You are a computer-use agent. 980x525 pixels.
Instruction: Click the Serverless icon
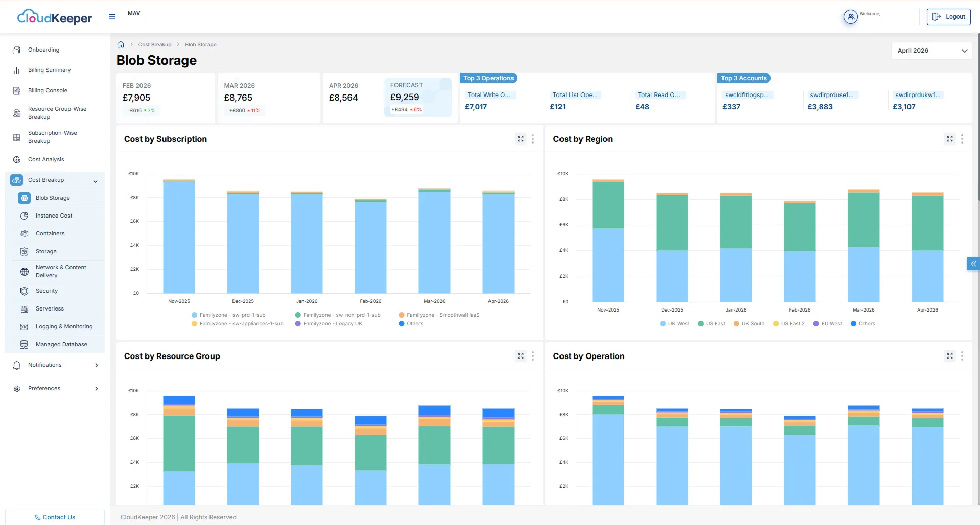[24, 309]
